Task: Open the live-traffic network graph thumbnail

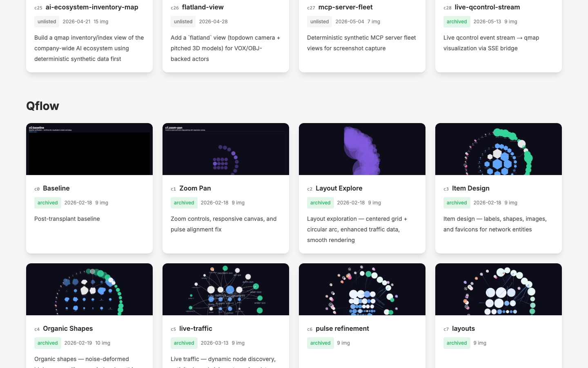Action: 226,289
